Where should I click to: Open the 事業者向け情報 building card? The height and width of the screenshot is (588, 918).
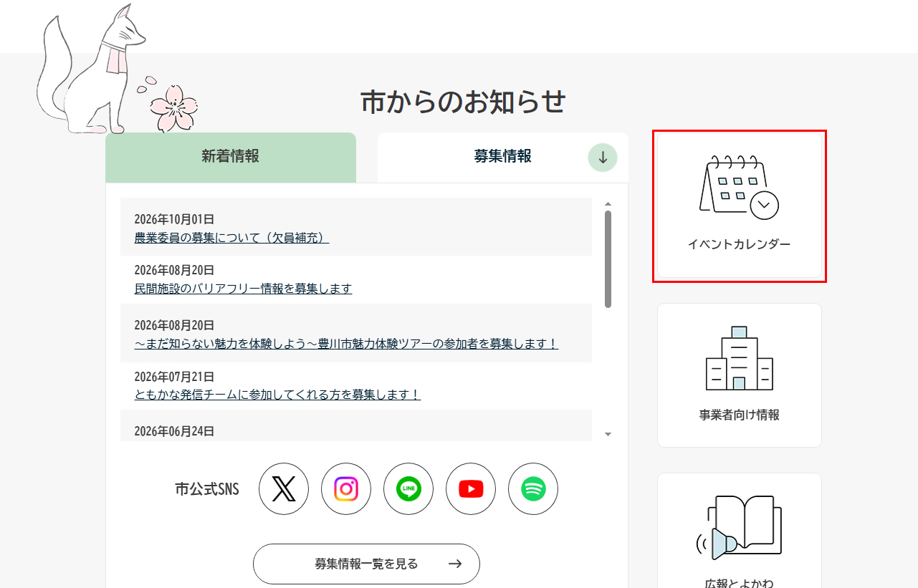click(x=740, y=375)
